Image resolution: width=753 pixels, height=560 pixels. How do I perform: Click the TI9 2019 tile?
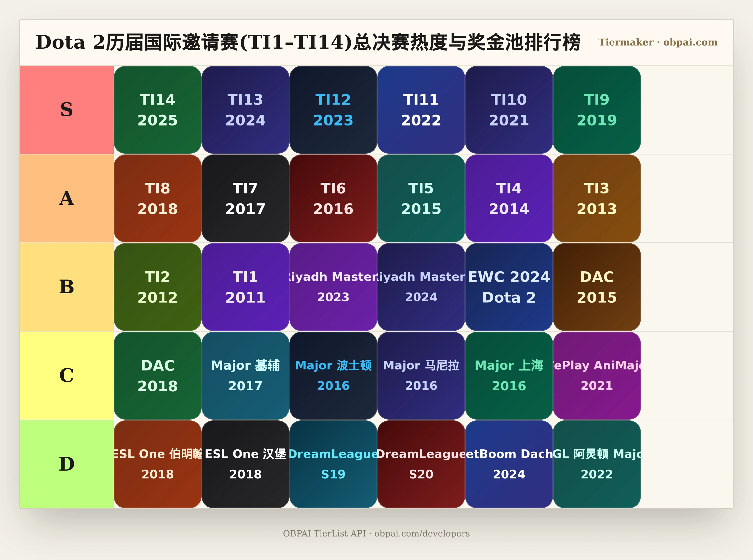[597, 110]
